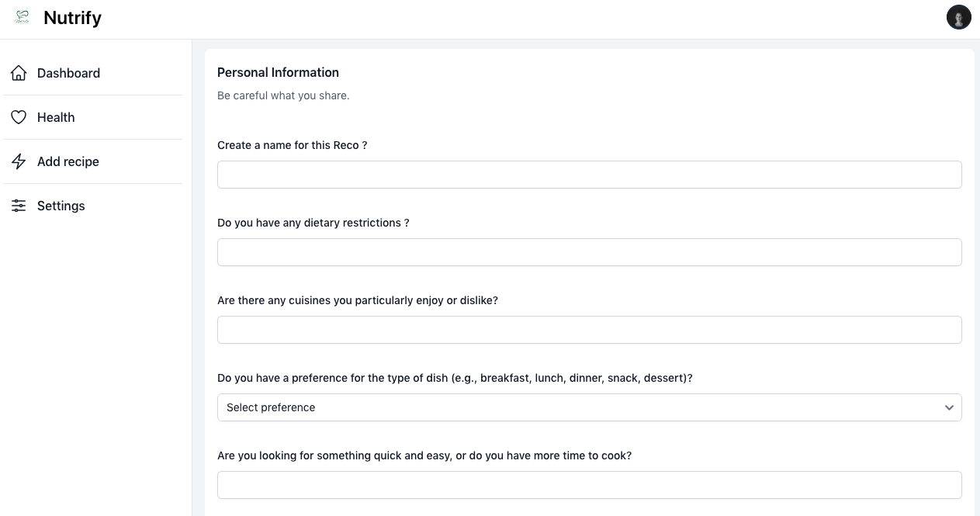
Task: Click the 'Do you have any dietary restrictions' label
Action: coord(313,223)
